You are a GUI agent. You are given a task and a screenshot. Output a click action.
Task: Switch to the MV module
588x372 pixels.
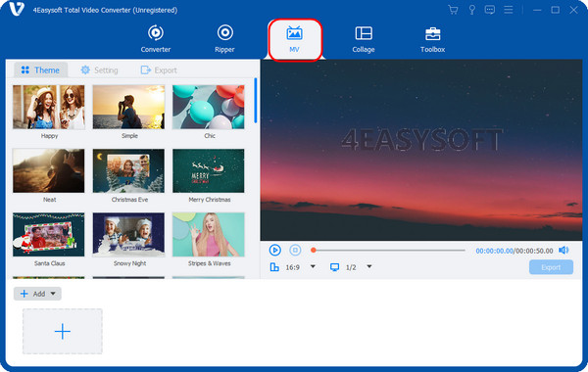tap(295, 39)
